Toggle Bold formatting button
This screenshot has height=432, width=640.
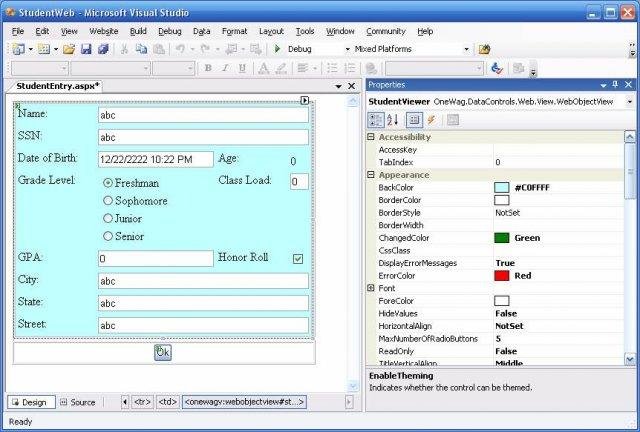(x=208, y=68)
